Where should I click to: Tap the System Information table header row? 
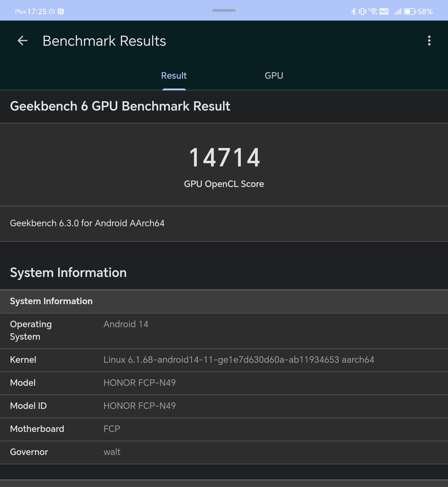click(224, 301)
